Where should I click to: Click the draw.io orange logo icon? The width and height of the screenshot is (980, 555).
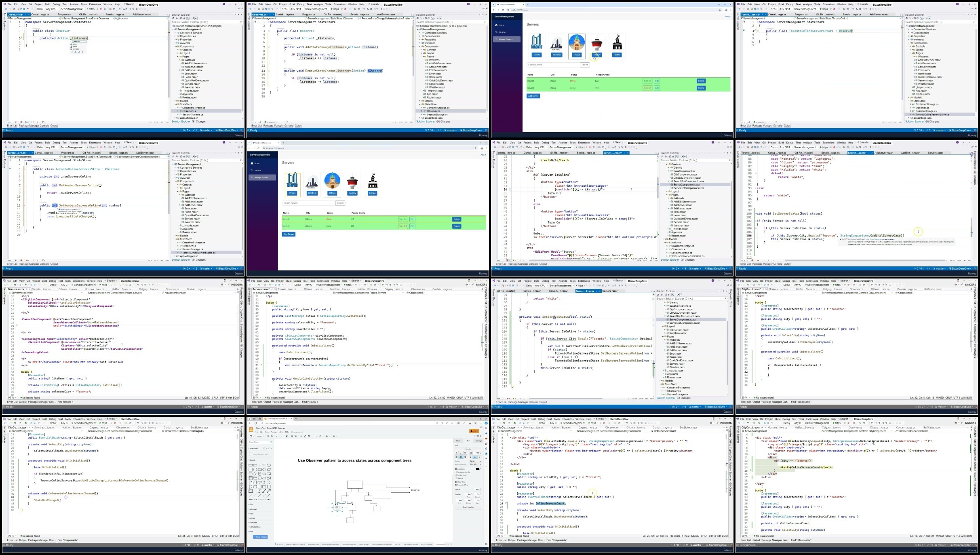tap(251, 430)
